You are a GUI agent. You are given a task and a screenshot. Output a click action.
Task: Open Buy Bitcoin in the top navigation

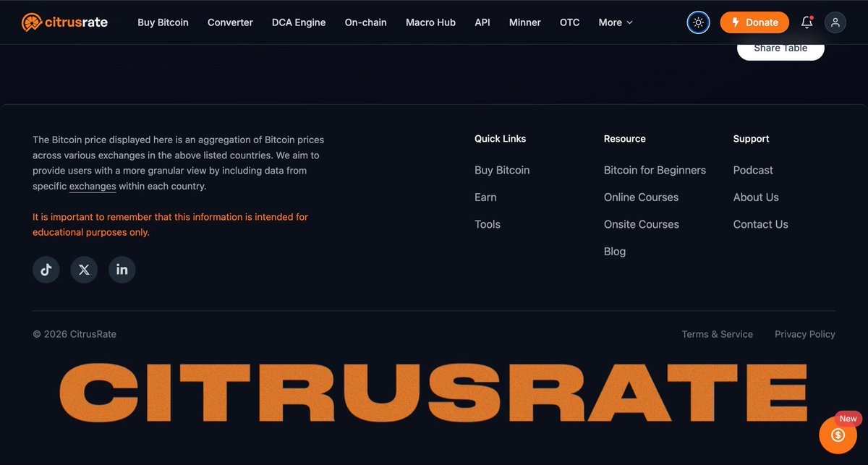point(163,22)
